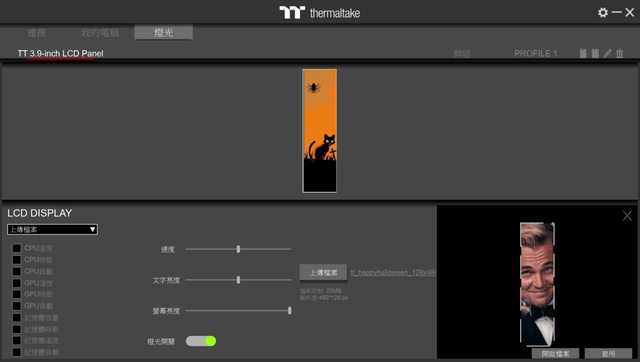The height and width of the screenshot is (362, 640).
Task: Minimize the Thermaltake window
Action: 617,13
